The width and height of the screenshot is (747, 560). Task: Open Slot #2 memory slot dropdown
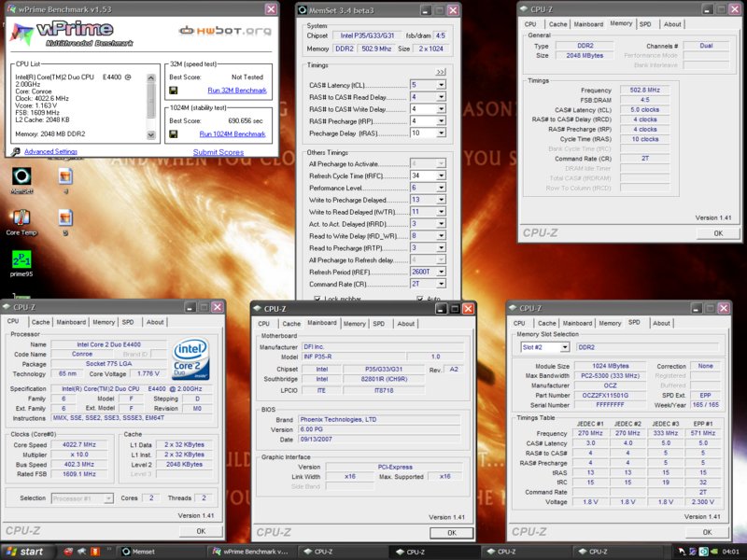click(x=565, y=347)
